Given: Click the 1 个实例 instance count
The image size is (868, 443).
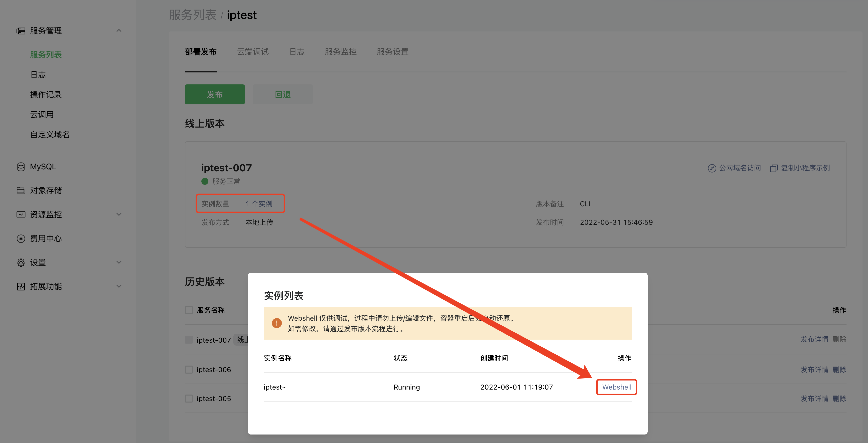Looking at the screenshot, I should (x=259, y=204).
